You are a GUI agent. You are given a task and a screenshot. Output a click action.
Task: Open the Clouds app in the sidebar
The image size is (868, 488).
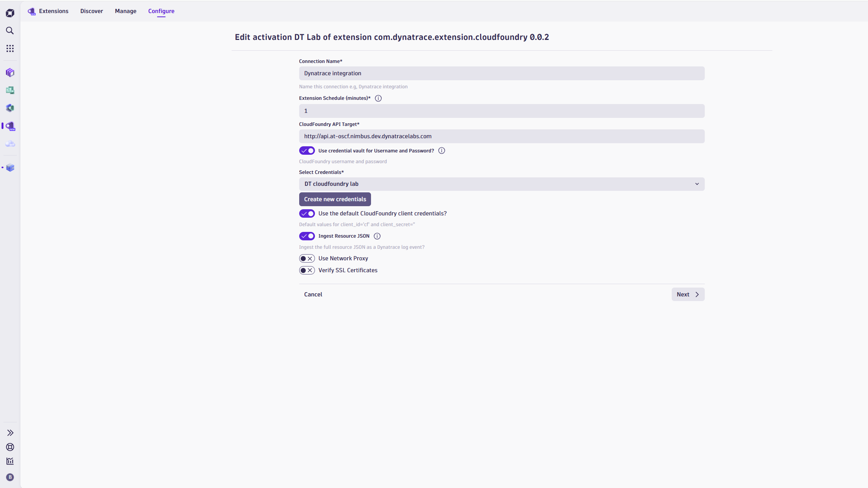(10, 144)
